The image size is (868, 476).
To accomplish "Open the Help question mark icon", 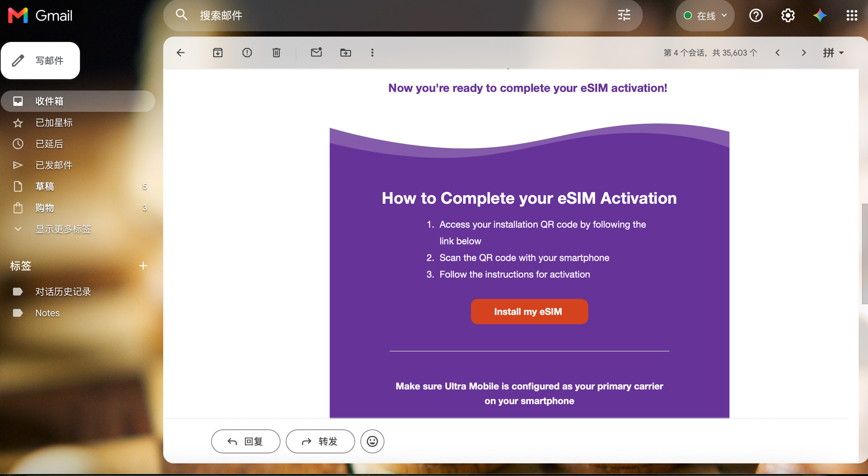I will 756,16.
